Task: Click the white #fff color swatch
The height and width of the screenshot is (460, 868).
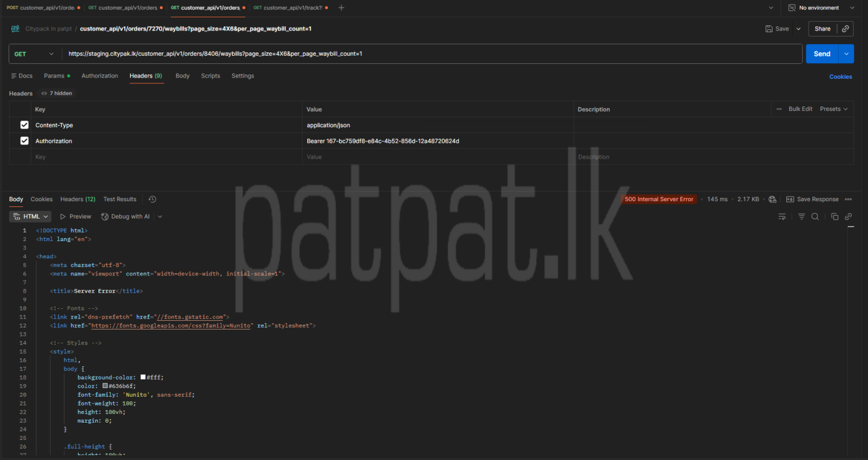Action: tap(143, 377)
